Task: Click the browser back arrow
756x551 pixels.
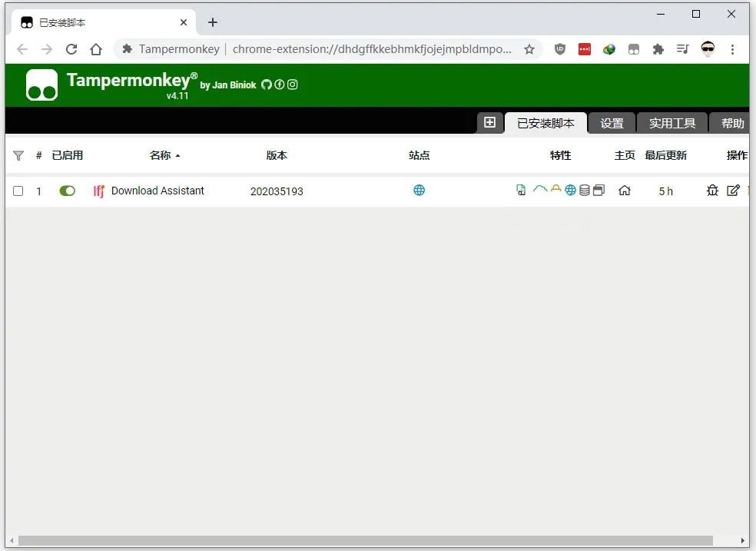Action: point(22,49)
